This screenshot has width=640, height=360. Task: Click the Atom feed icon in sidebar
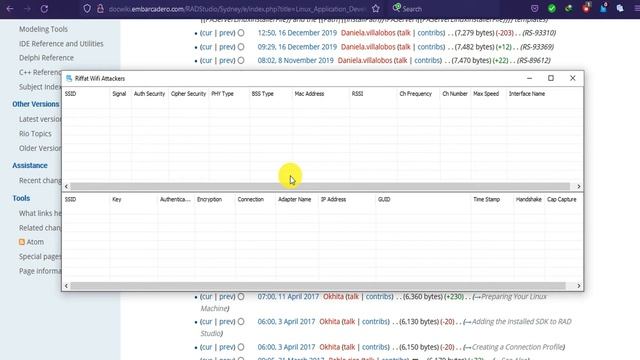[x=22, y=242]
